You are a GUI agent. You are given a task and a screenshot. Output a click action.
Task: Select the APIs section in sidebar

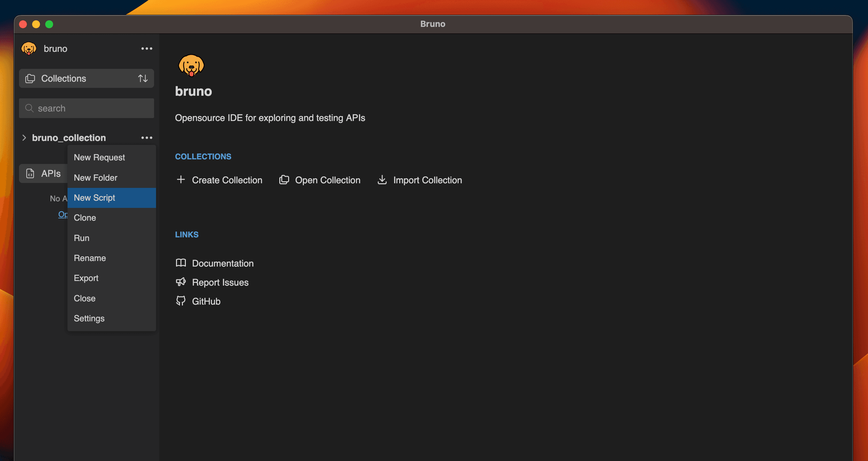tap(50, 173)
